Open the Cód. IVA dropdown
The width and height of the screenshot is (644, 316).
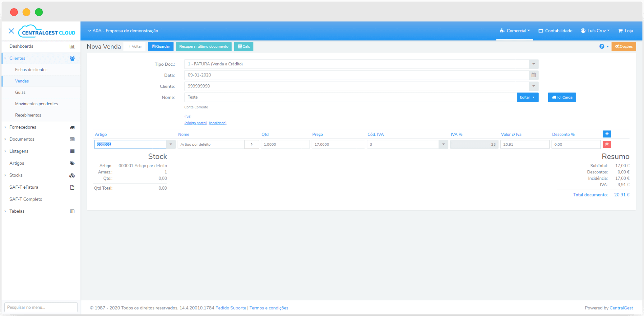coord(443,144)
